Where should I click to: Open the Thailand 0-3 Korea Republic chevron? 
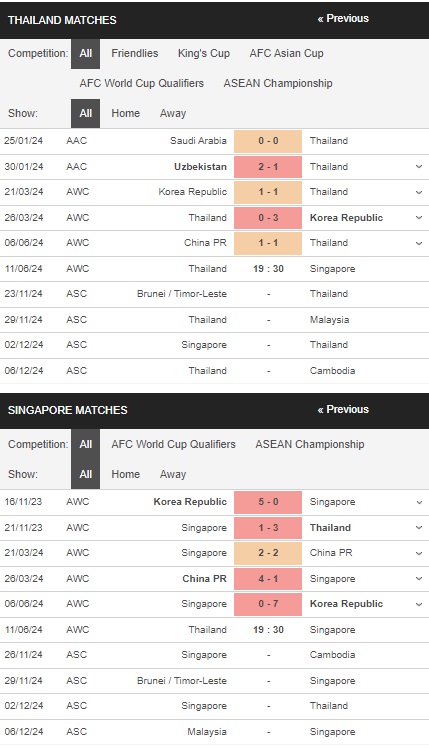coord(418,218)
